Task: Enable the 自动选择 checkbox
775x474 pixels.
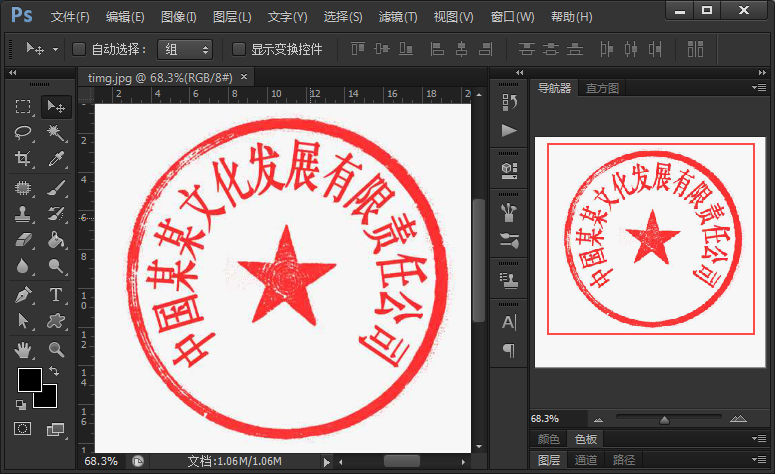Action: pos(79,49)
